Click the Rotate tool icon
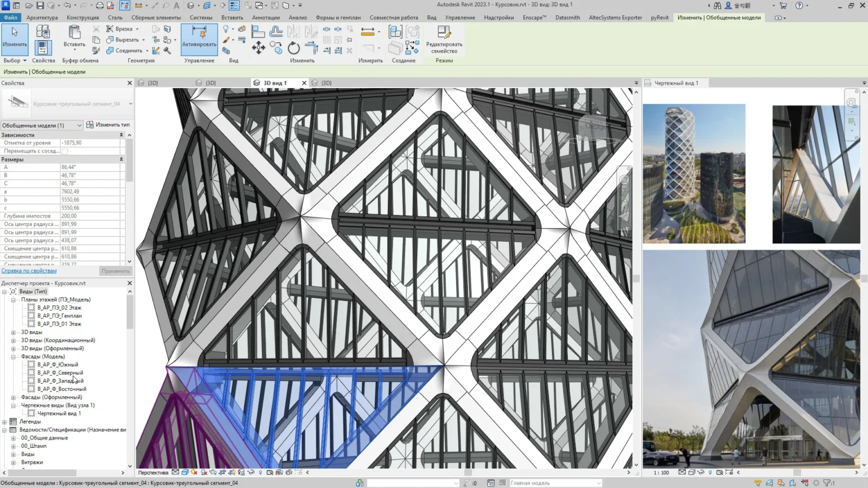The height and width of the screenshot is (488, 868). [x=293, y=48]
